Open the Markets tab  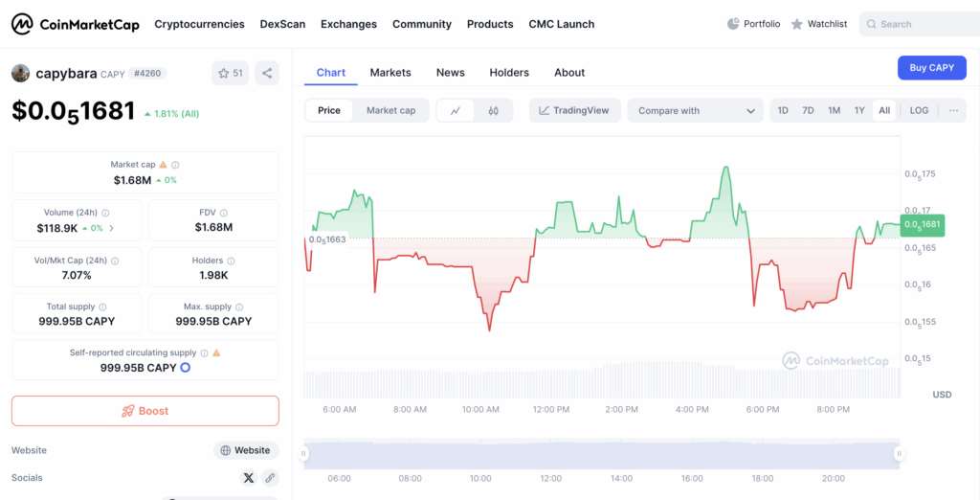(390, 73)
